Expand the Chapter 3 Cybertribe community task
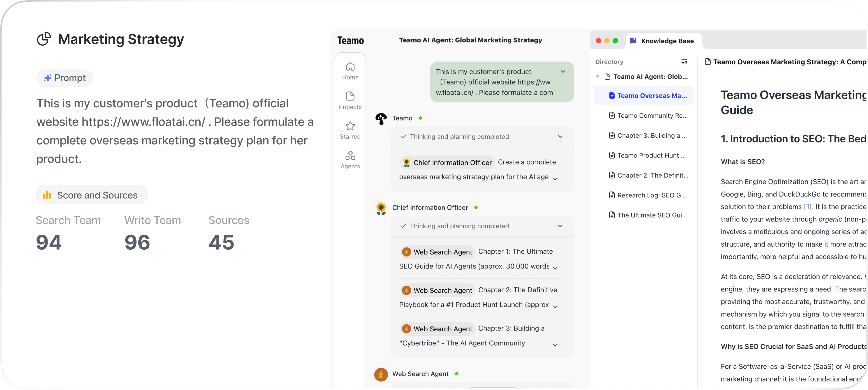Screen dimensions: 868x390 click(555, 345)
